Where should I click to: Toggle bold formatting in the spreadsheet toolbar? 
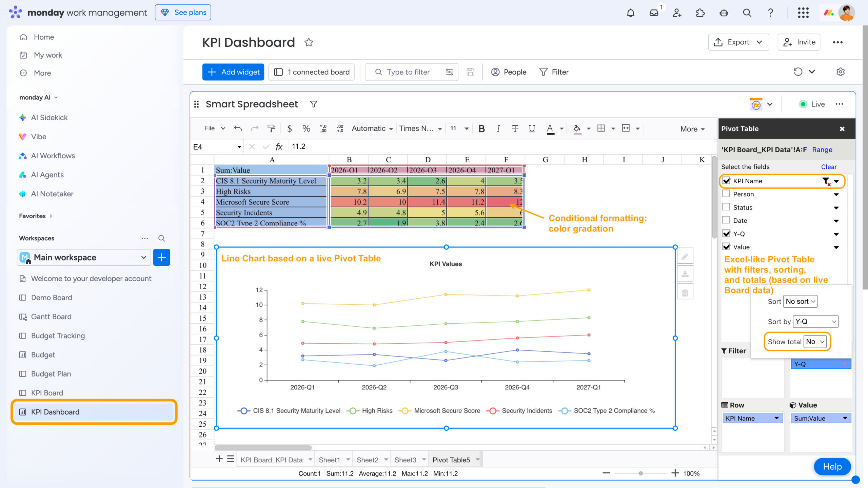(481, 128)
